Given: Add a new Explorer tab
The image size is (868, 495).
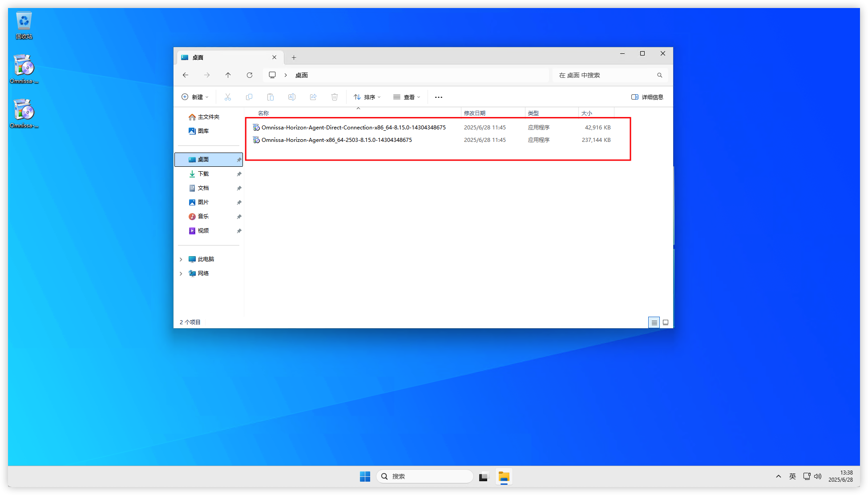Looking at the screenshot, I should point(294,57).
